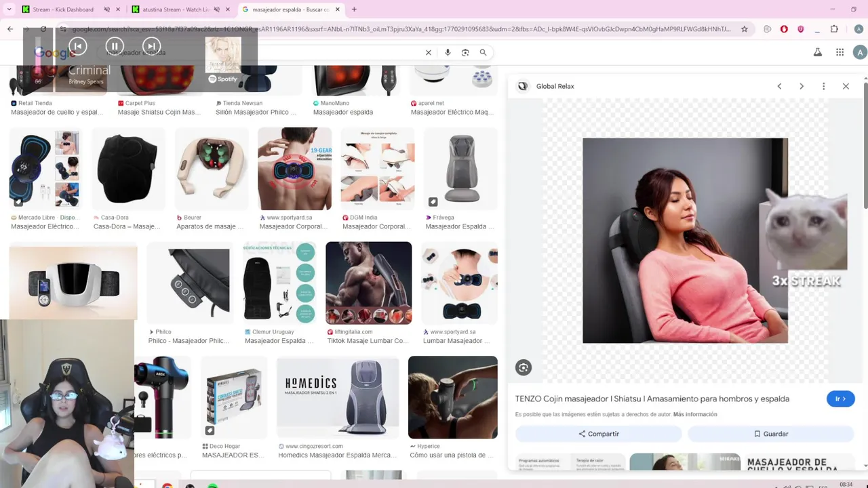Image resolution: width=868 pixels, height=488 pixels.
Task: Click the red Opera-style extension icon
Action: (x=784, y=29)
